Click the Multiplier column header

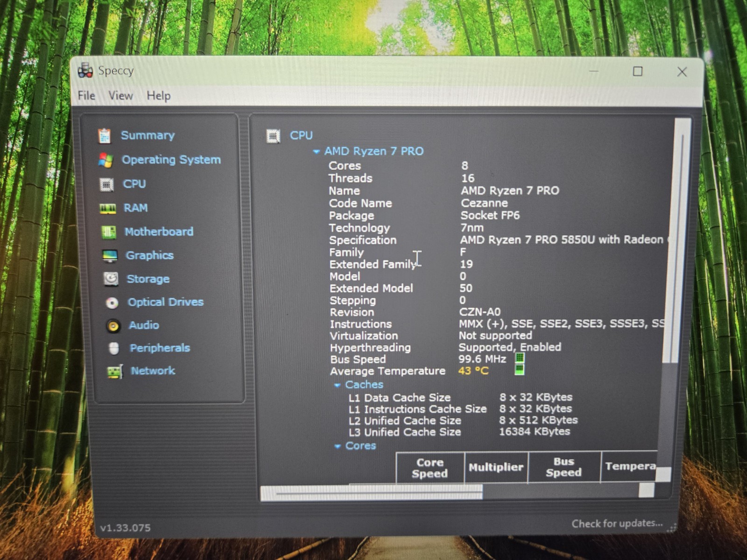pos(496,467)
